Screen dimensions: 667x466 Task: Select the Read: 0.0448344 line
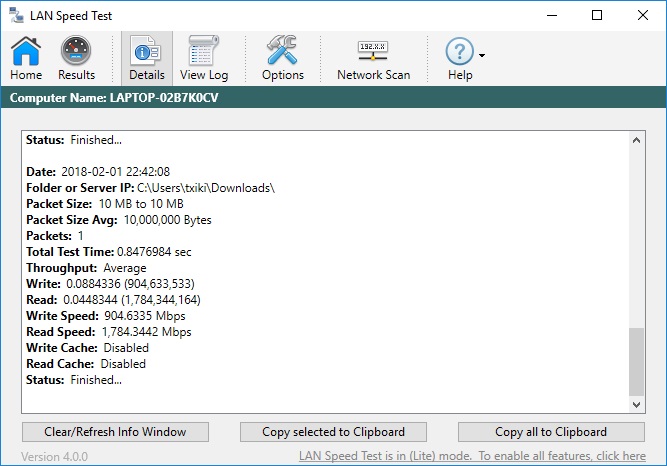coord(113,300)
